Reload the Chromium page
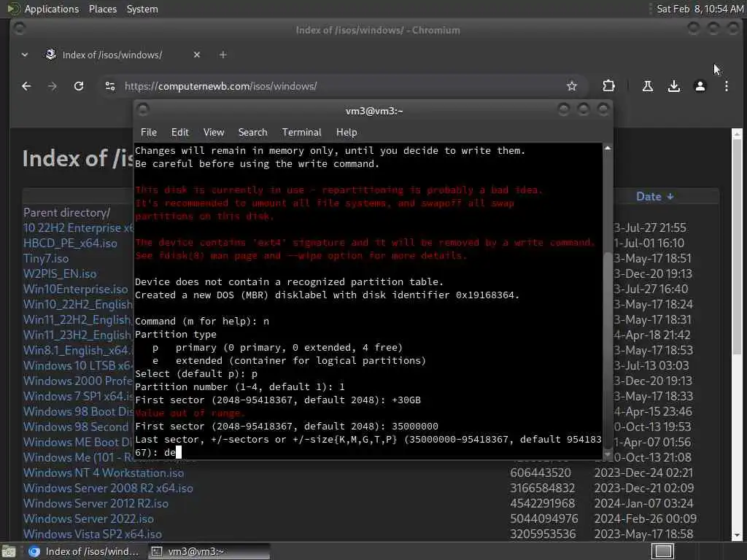Viewport: 747px width, 560px height. [x=79, y=86]
